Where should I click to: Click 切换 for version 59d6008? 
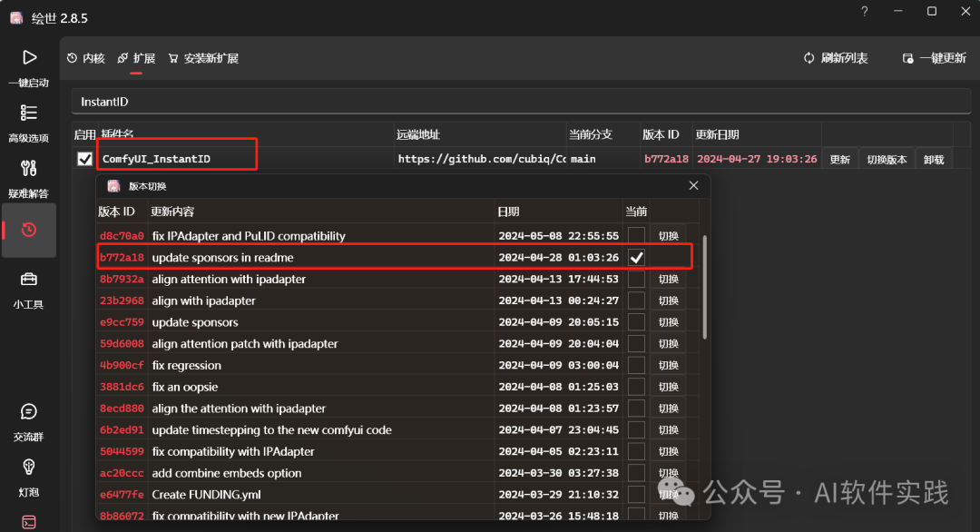tap(668, 344)
